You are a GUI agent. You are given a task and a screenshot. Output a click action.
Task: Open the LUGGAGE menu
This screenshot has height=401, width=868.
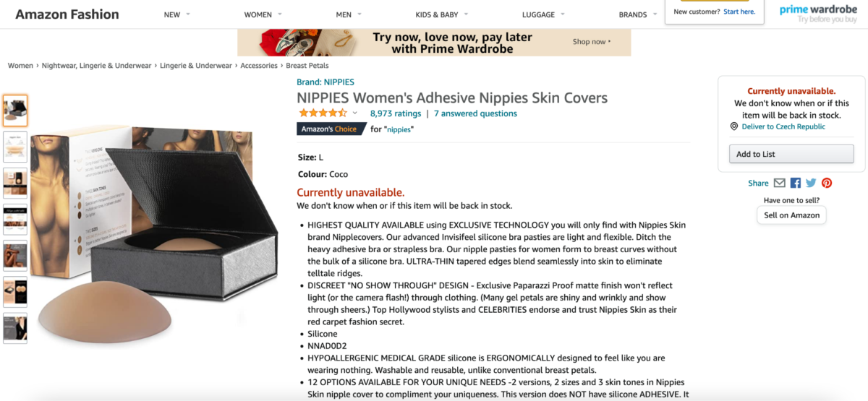click(544, 14)
